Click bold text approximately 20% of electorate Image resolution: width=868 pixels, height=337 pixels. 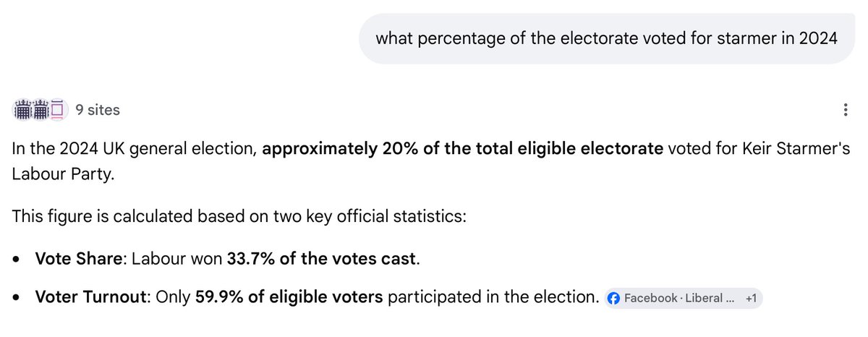(x=462, y=149)
